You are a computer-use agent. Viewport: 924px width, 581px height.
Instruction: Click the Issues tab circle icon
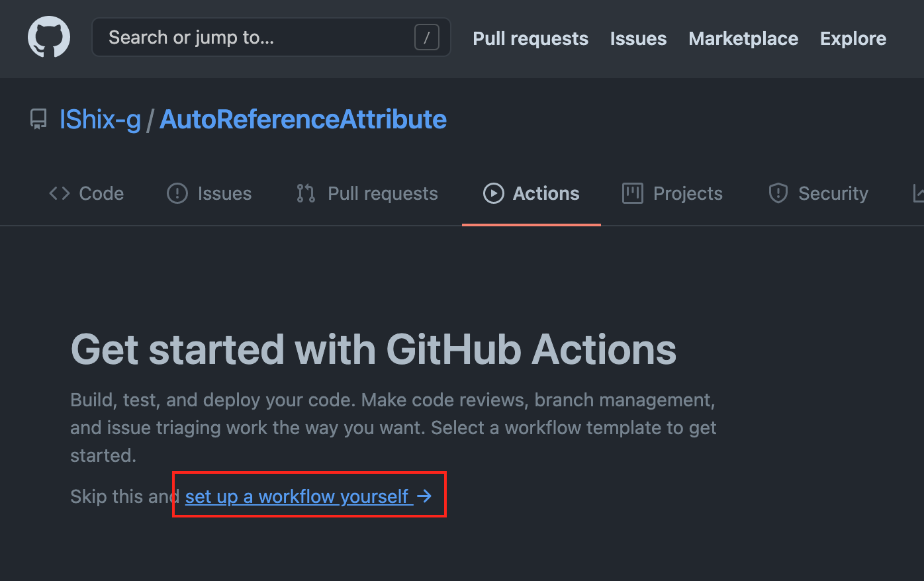[177, 193]
